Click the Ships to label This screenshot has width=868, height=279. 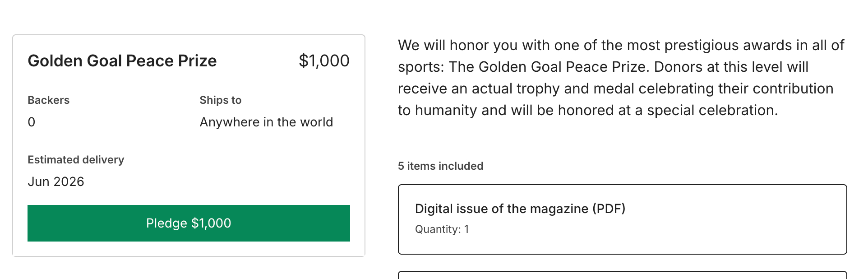[x=221, y=100]
